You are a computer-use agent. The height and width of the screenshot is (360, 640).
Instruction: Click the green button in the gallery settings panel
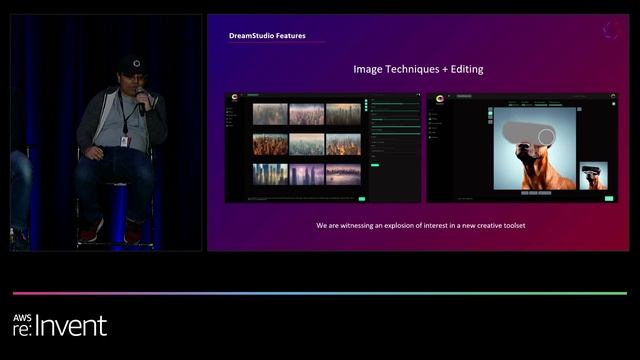click(x=375, y=165)
